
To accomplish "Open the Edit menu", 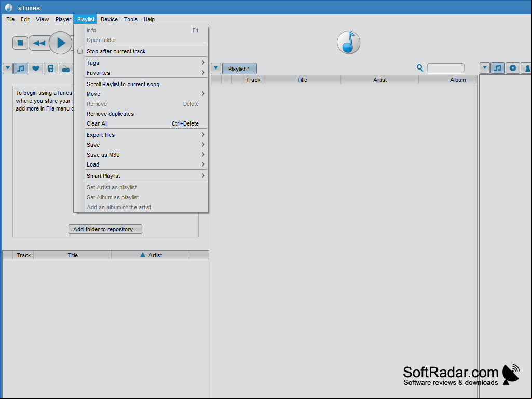I will click(25, 19).
